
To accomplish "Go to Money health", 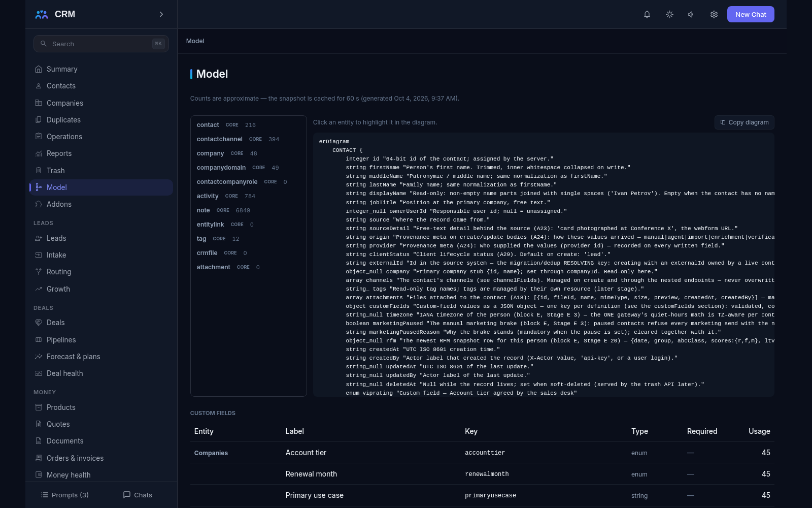I will tap(101, 475).
